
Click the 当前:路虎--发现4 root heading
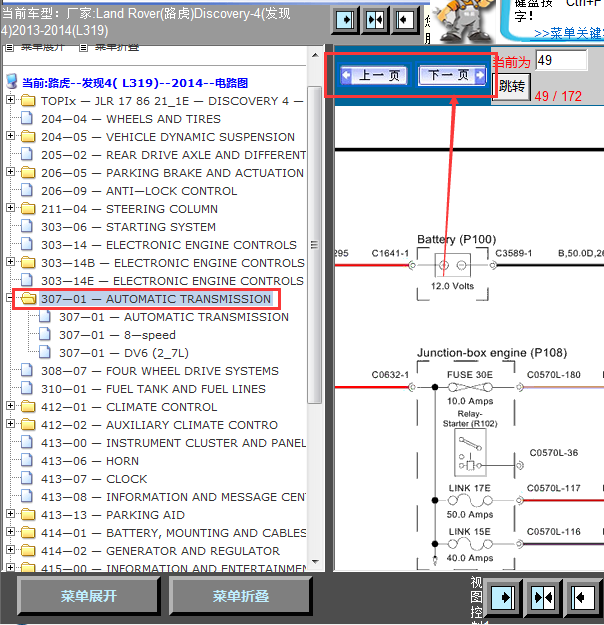(x=135, y=83)
